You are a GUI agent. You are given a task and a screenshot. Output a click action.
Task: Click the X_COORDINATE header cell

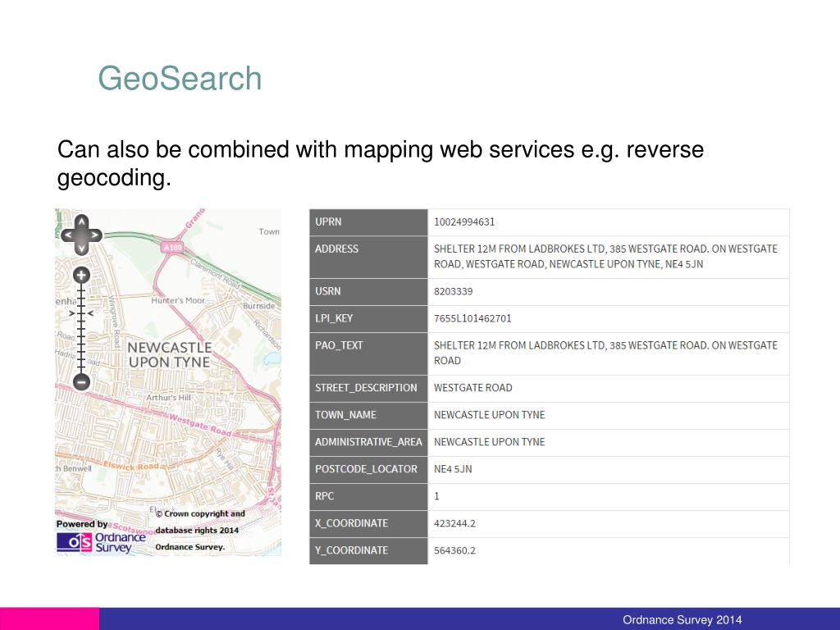coord(368,524)
